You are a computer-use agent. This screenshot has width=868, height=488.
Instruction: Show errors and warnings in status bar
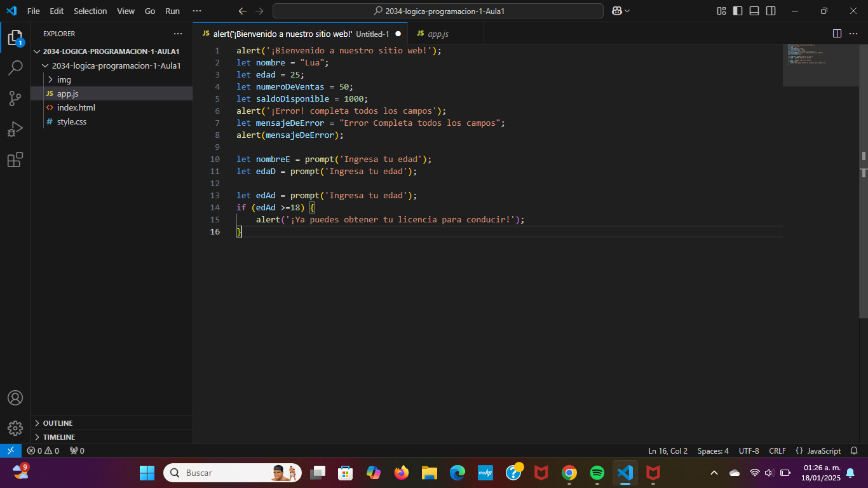(43, 451)
